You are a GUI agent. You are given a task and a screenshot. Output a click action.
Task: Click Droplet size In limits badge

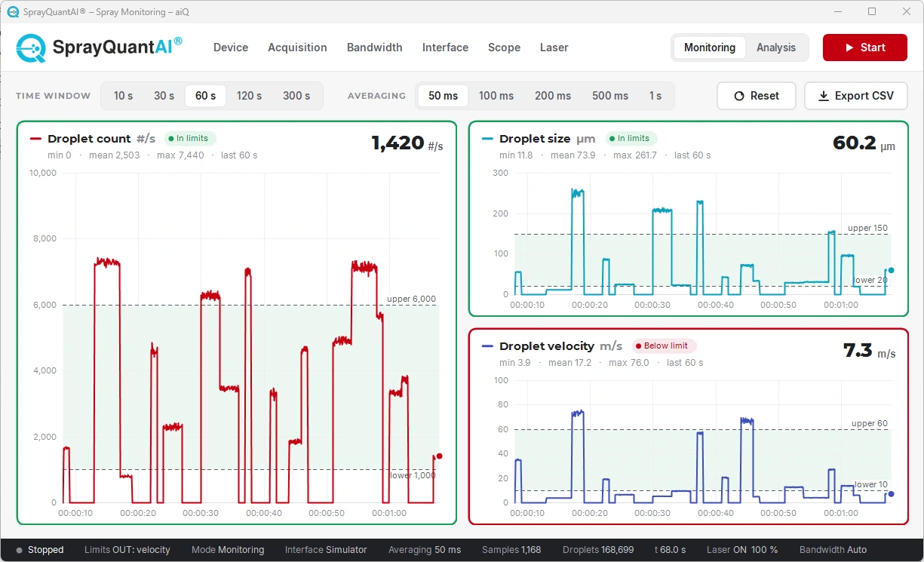tap(631, 139)
